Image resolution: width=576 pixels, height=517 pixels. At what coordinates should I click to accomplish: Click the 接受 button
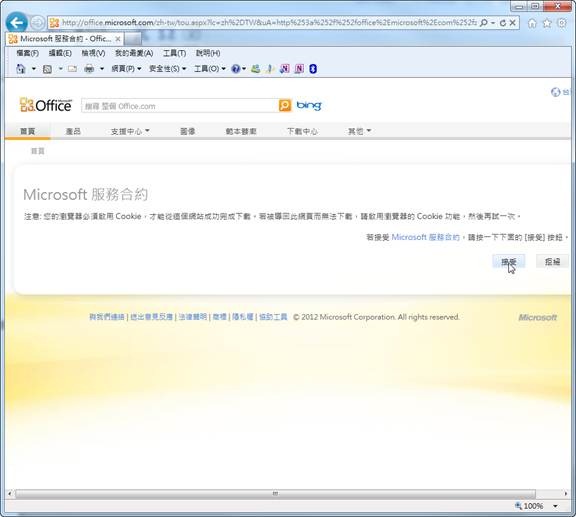pyautogui.click(x=509, y=261)
